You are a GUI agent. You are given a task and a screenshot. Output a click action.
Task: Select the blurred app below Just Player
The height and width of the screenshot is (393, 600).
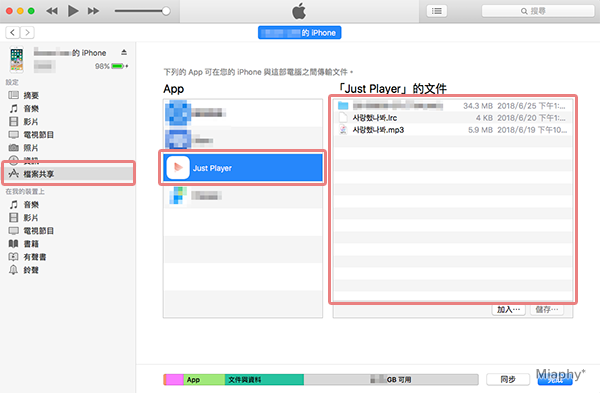click(243, 195)
